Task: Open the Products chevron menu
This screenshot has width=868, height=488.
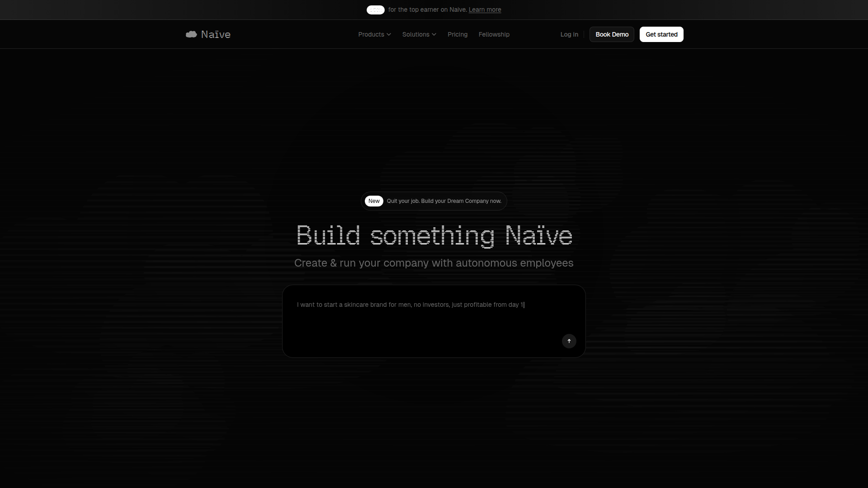Action: tap(389, 34)
